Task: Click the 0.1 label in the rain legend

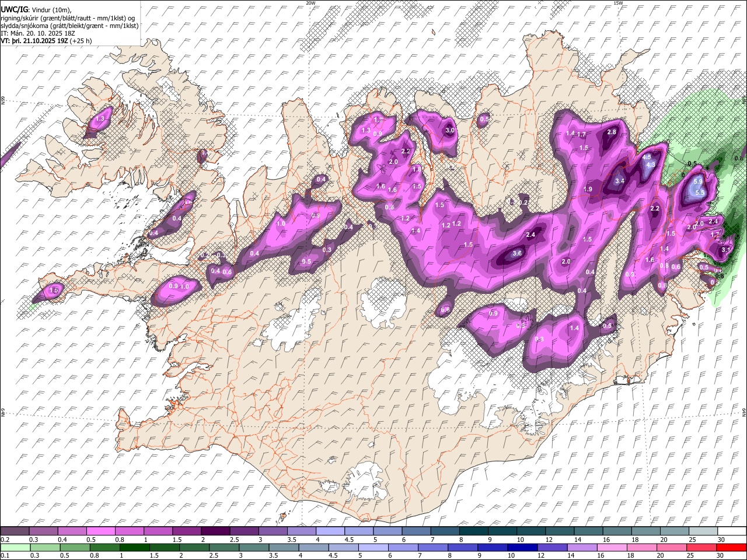Action: [x=5, y=555]
